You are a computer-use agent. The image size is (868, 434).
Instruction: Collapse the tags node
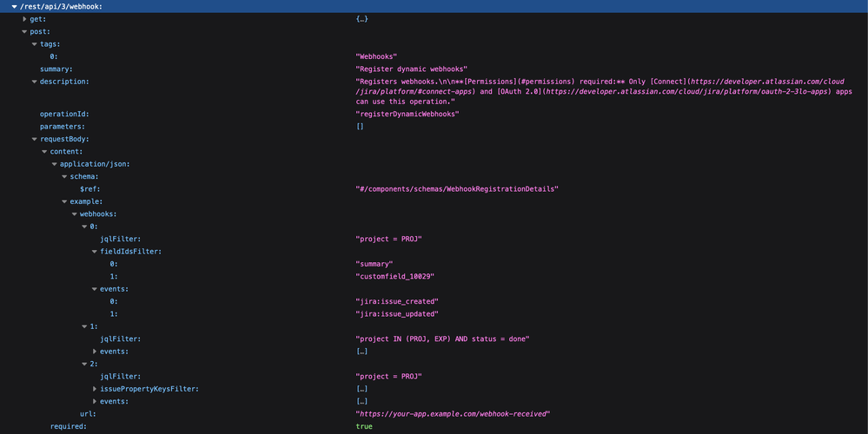35,44
